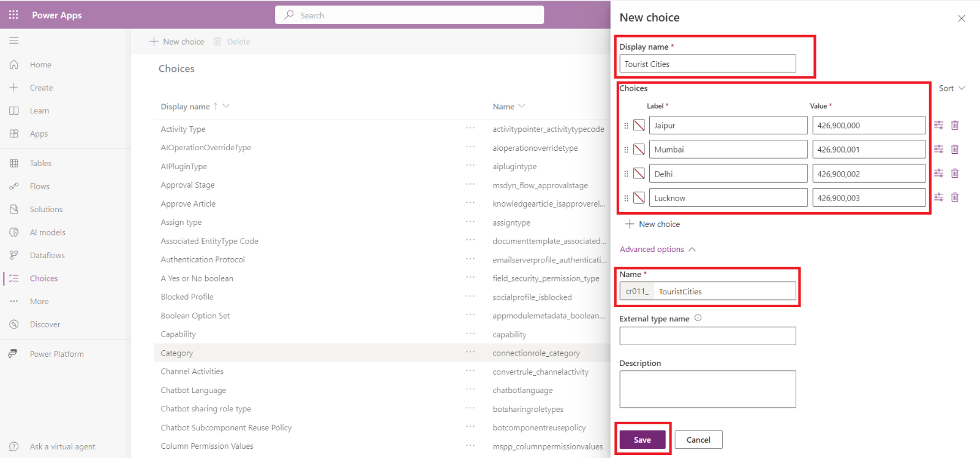Image resolution: width=980 pixels, height=458 pixels.
Task: Open additional properties for Mumbai choice
Action: [x=938, y=149]
